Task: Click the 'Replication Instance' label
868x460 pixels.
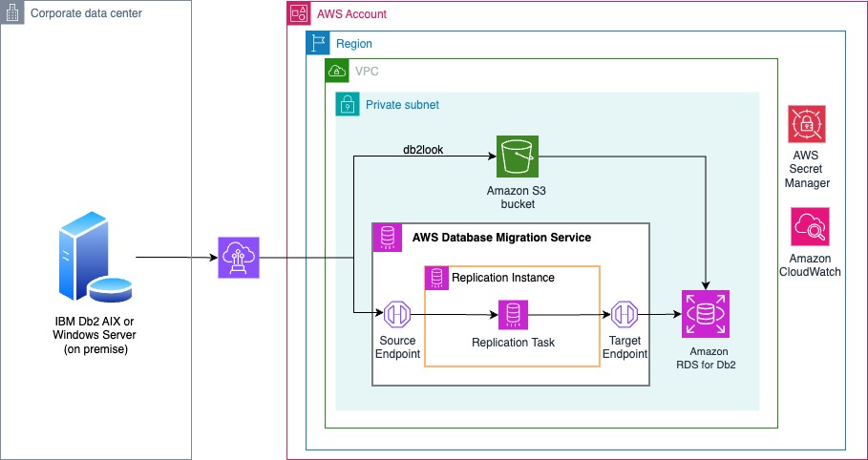Action: [x=503, y=278]
